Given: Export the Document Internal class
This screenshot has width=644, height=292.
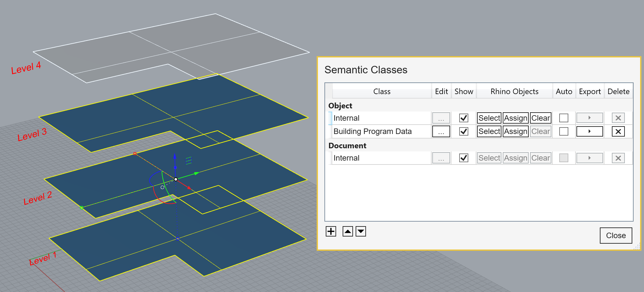Looking at the screenshot, I should [x=590, y=158].
